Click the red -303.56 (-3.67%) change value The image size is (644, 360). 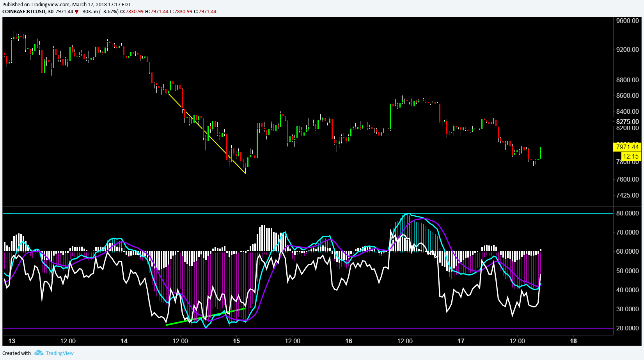coord(99,11)
